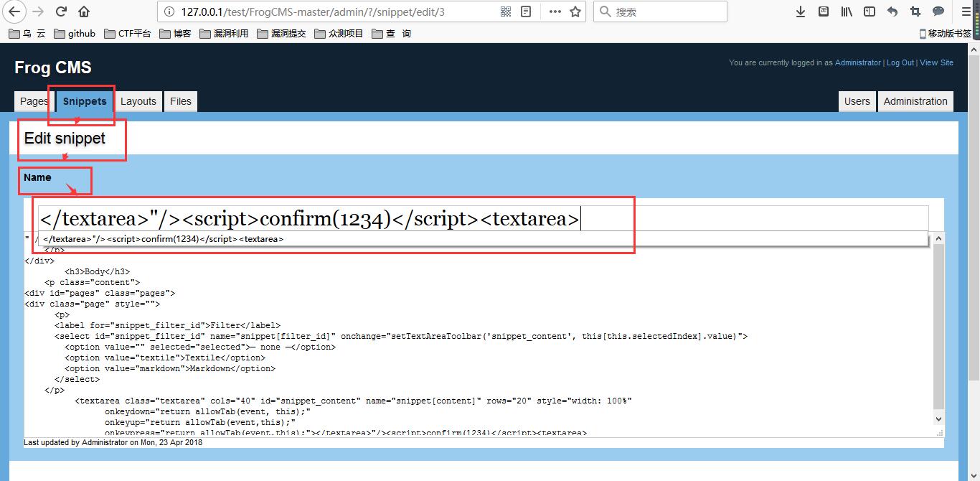Image resolution: width=980 pixels, height=481 pixels.
Task: Show site information icon in address bar
Action: [x=169, y=11]
